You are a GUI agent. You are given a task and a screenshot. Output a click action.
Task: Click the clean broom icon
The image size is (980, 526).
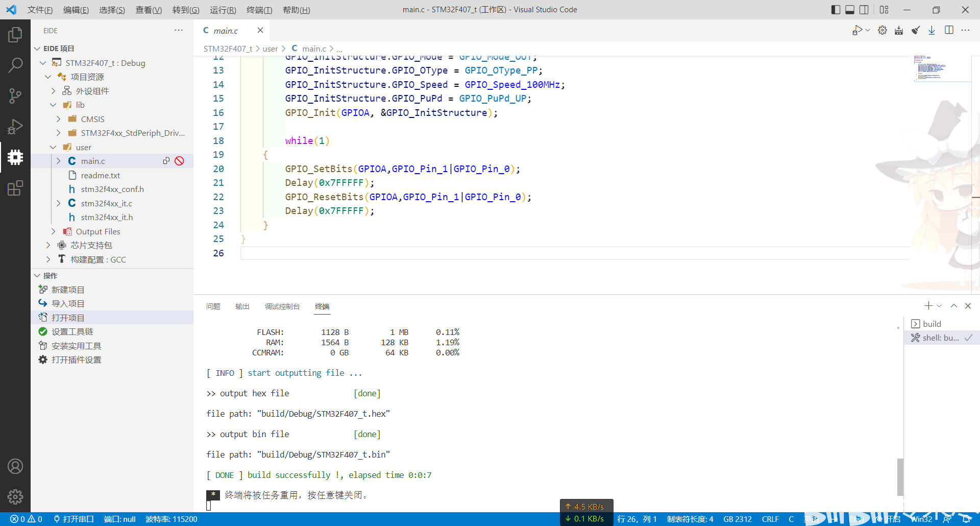[916, 31]
